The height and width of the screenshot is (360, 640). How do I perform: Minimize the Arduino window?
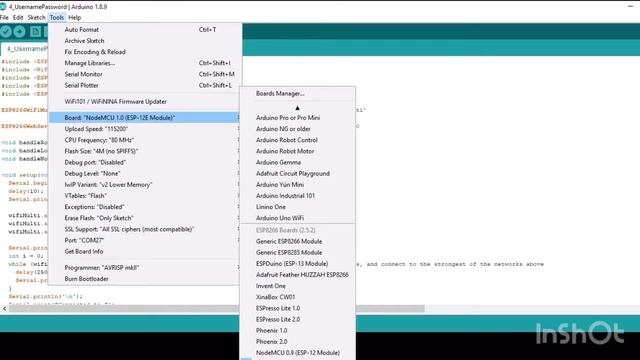[630, 6]
